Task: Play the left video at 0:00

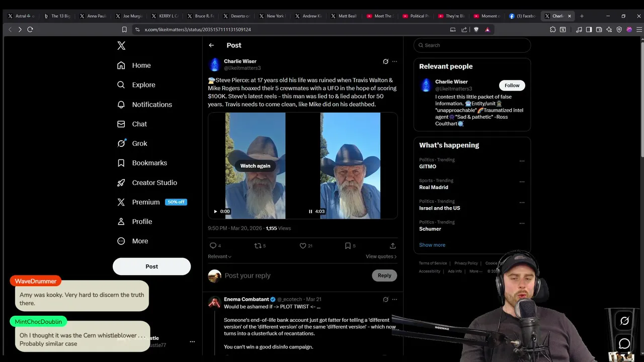Action: click(215, 212)
